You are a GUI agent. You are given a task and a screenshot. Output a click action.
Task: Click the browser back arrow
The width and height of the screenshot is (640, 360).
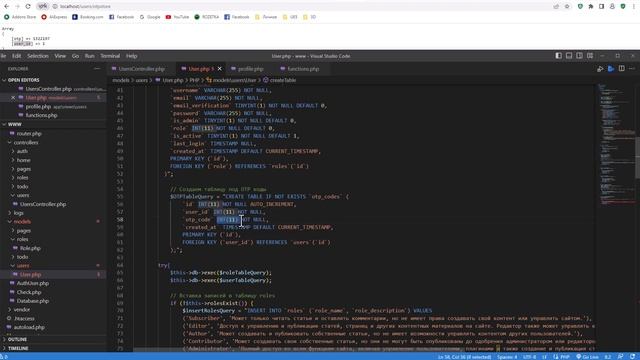[x=7, y=6]
